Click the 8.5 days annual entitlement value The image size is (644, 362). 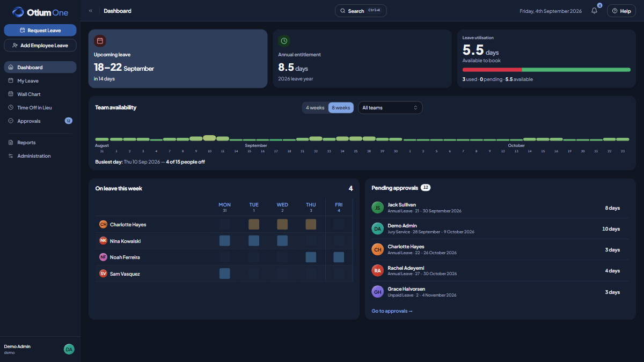coord(293,68)
